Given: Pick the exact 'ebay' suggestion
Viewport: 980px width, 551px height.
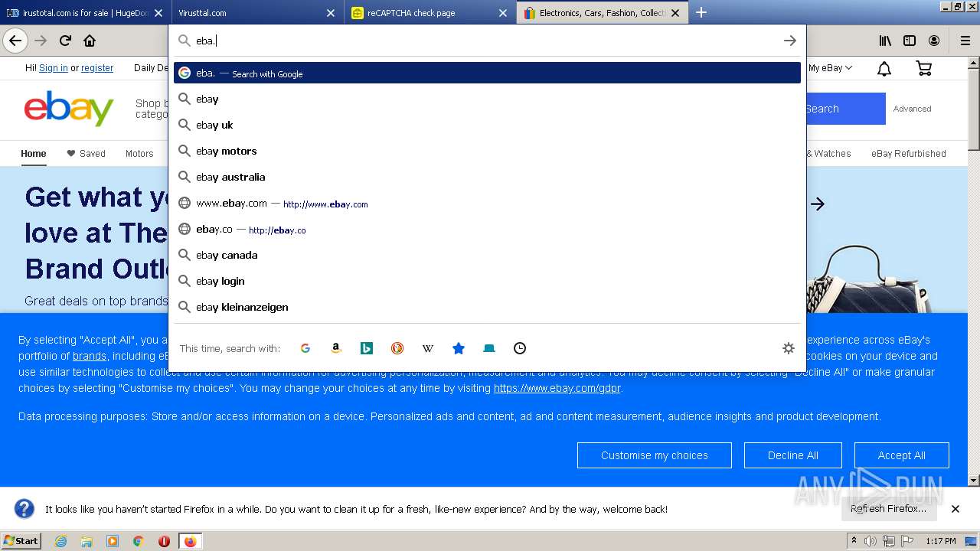Looking at the screenshot, I should coord(487,99).
